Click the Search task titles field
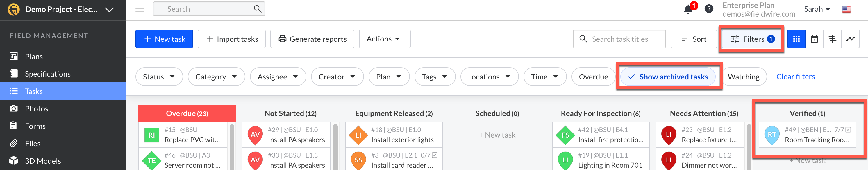 click(619, 39)
